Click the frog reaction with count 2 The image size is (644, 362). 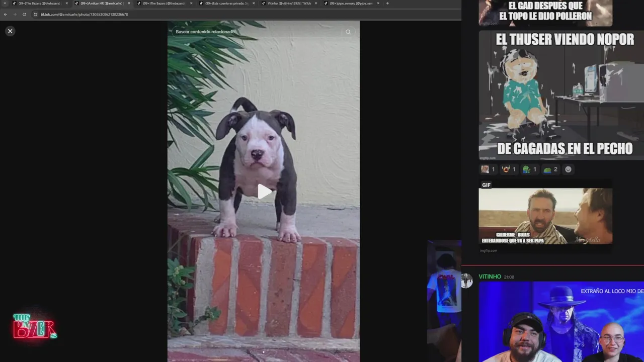click(550, 169)
